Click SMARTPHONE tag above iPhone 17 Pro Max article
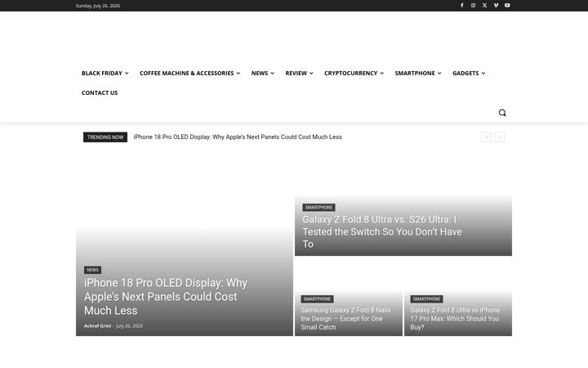Viewport: 588px width, 368px height. pyautogui.click(x=427, y=299)
